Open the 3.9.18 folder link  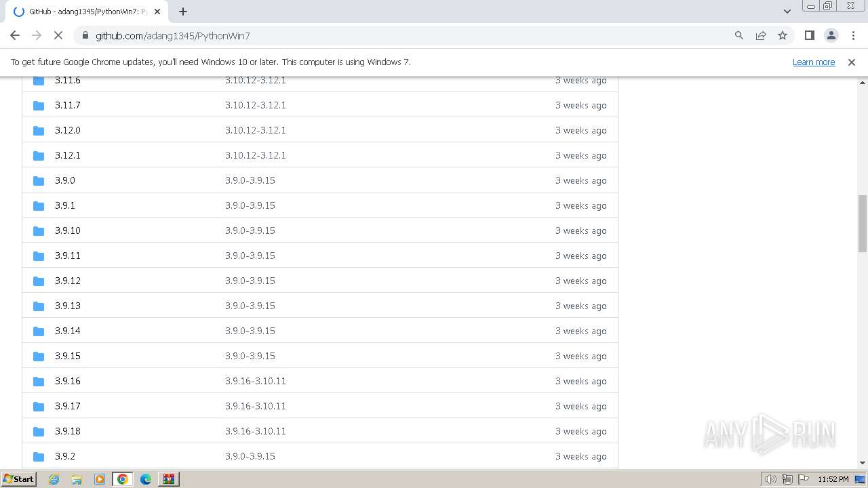point(68,432)
